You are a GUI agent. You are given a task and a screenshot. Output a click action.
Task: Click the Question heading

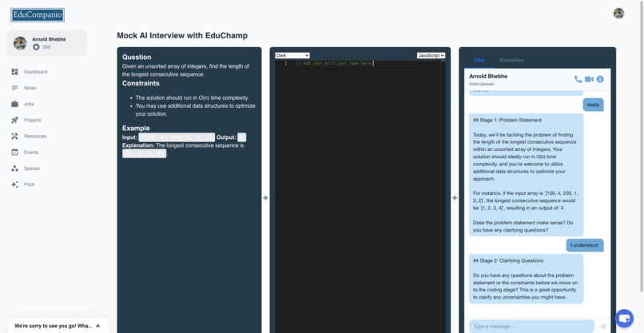click(x=137, y=57)
